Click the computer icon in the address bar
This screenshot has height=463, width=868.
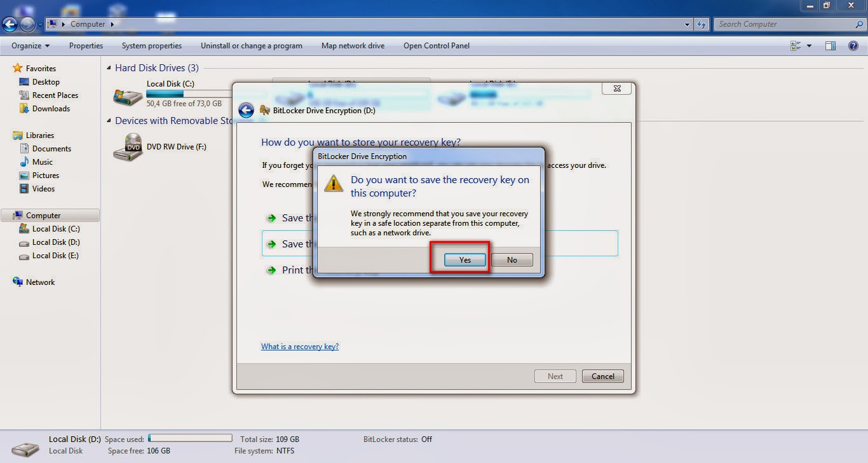[x=53, y=24]
